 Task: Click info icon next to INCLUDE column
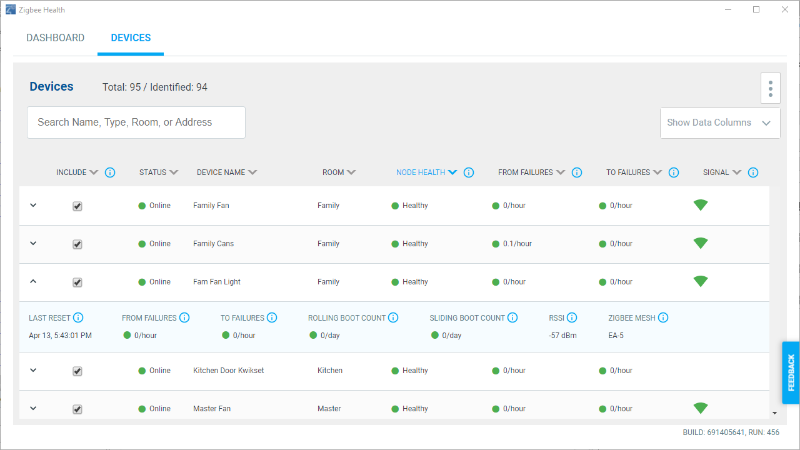(x=110, y=172)
